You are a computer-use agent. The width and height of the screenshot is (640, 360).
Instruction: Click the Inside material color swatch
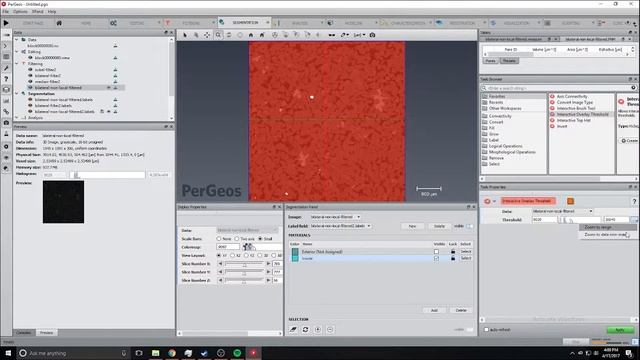point(295,258)
